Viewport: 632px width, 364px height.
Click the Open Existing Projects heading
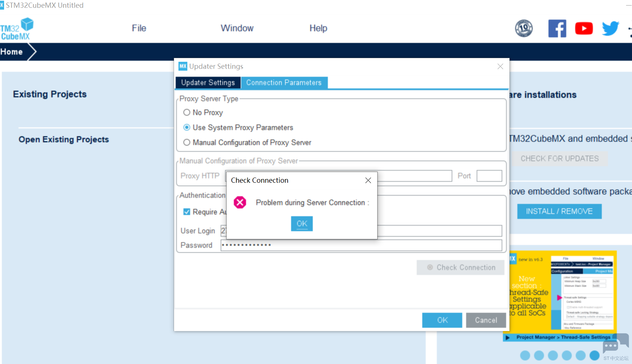tap(64, 139)
